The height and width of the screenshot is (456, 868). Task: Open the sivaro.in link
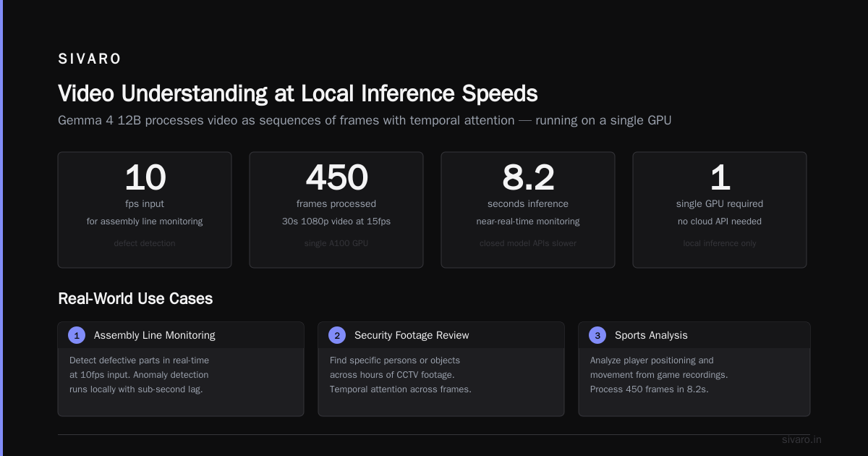pyautogui.click(x=801, y=439)
